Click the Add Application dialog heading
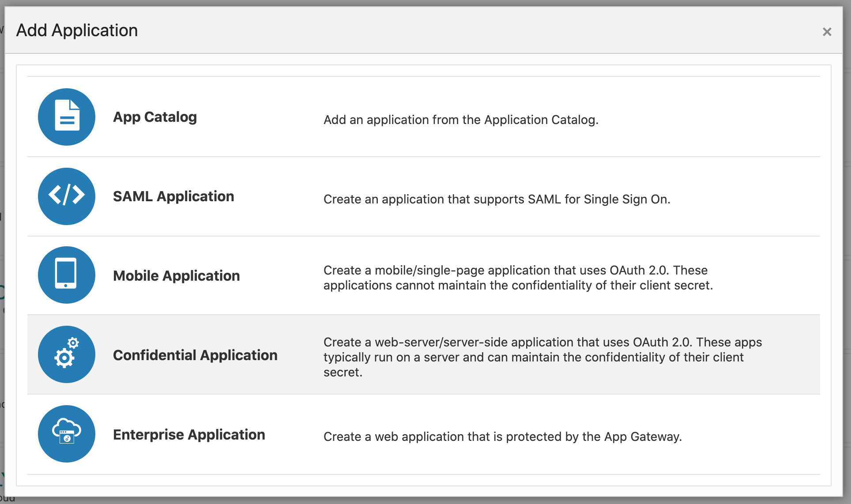 coord(77,30)
